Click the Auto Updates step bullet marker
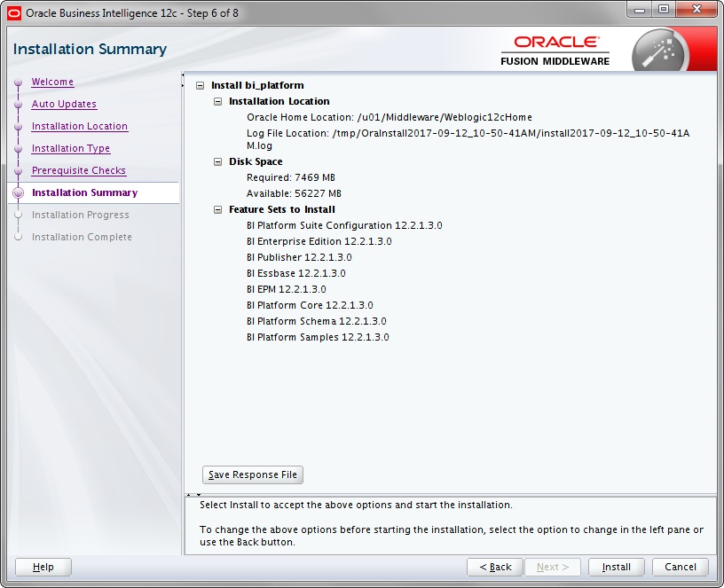724x588 pixels. [x=18, y=105]
